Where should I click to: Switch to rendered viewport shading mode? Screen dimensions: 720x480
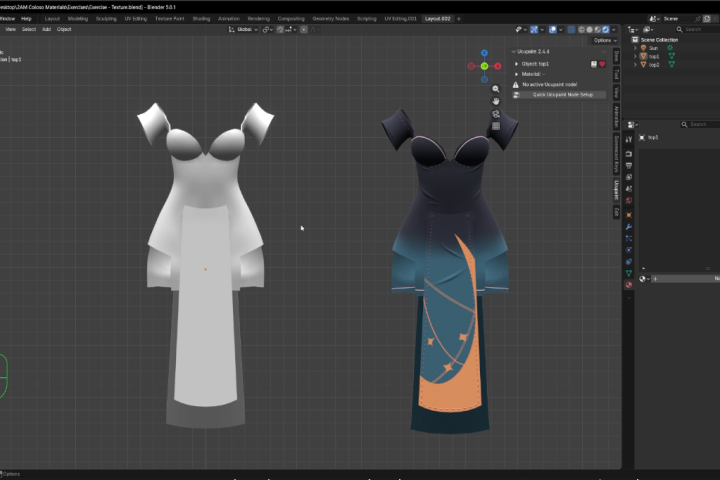[x=606, y=29]
